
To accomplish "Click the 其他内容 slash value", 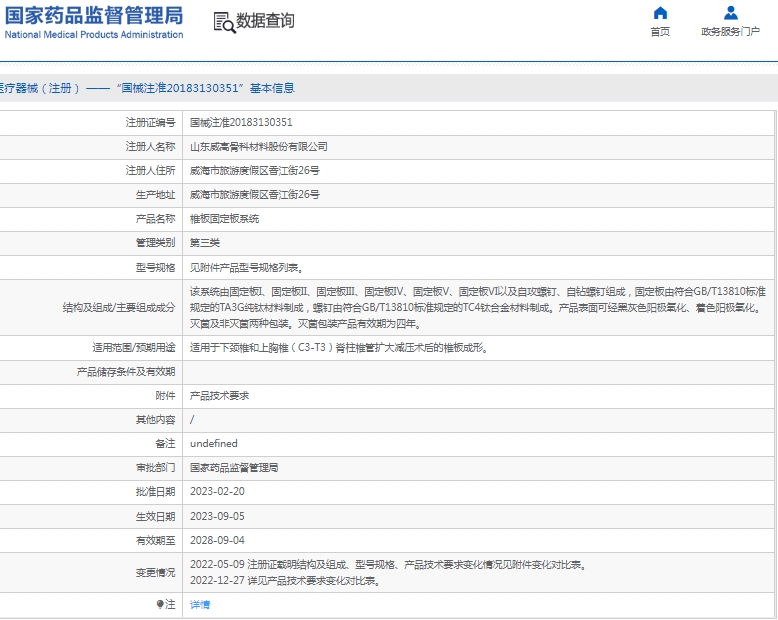I will coord(192,420).
